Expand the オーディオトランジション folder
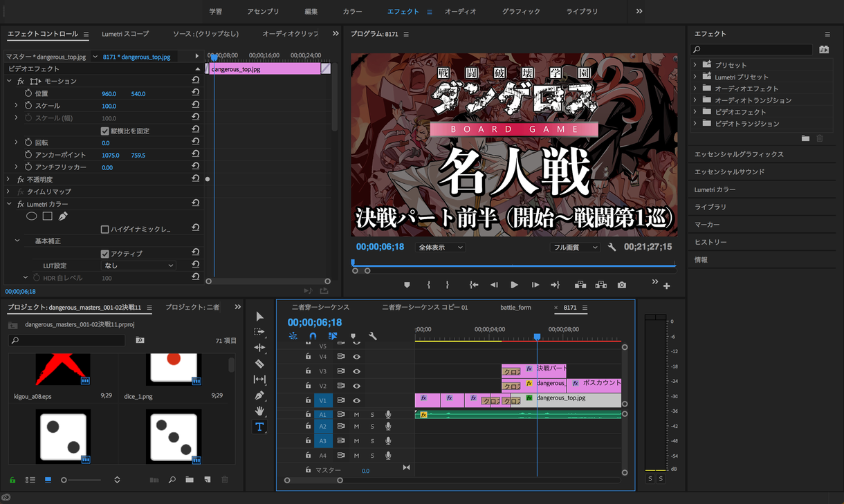This screenshot has width=844, height=504. [695, 100]
